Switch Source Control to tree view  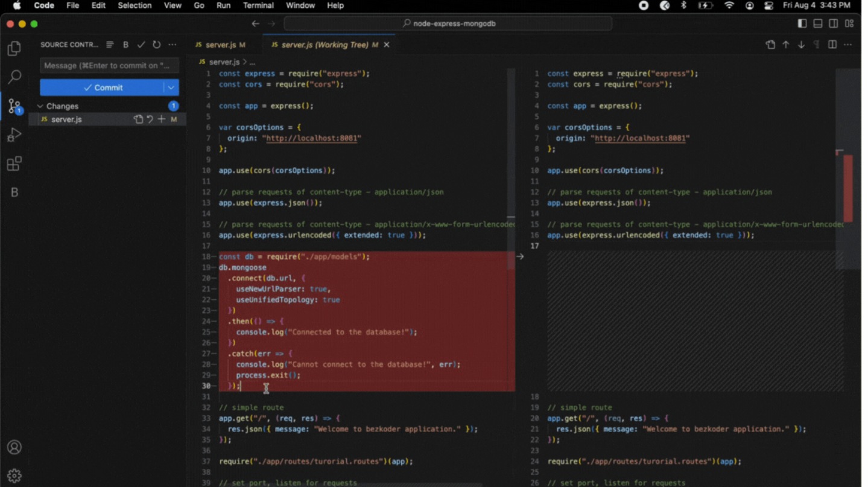point(109,43)
